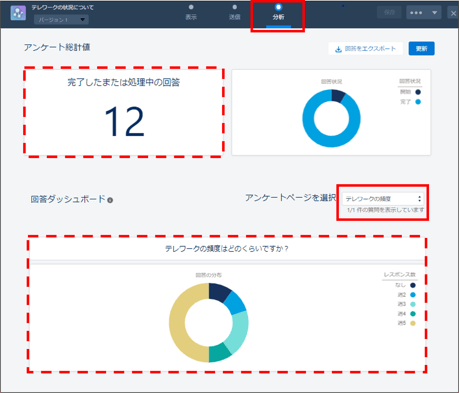Viewport: 459px width, 393px height.
Task: Click the question text テレワークの頻度はどのくらいですか？
Action: (227, 249)
